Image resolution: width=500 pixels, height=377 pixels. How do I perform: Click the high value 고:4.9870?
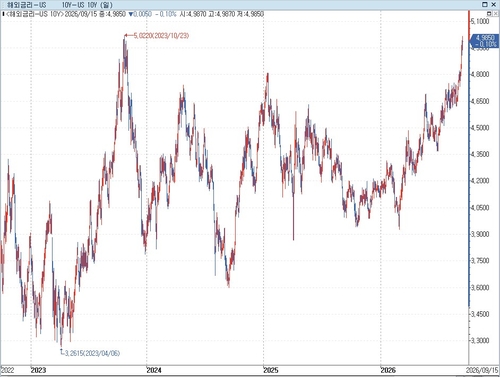222,14
